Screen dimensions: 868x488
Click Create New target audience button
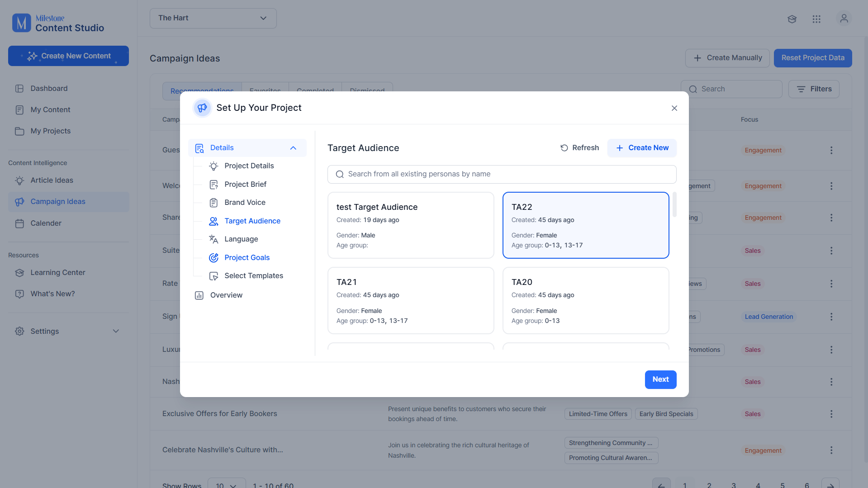click(642, 148)
